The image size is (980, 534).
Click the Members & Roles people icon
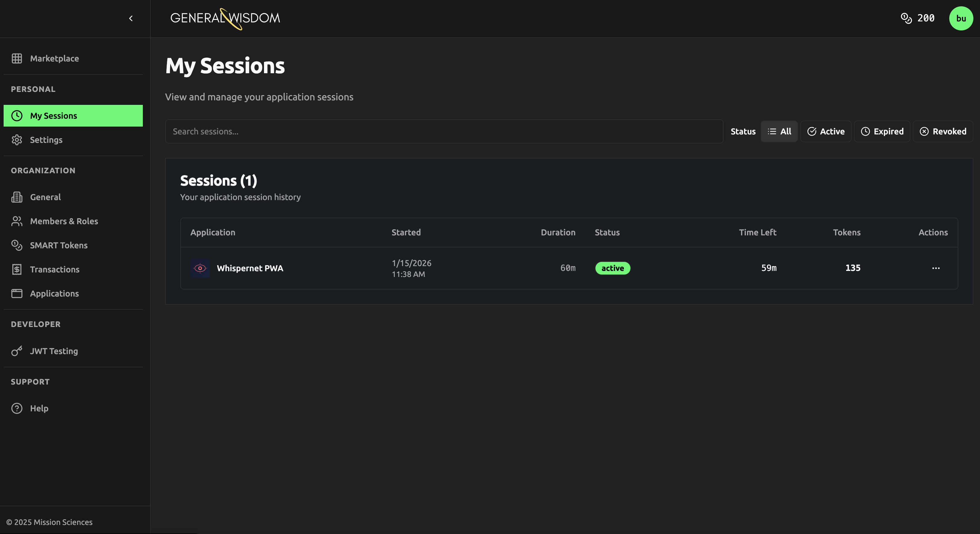pyautogui.click(x=17, y=221)
